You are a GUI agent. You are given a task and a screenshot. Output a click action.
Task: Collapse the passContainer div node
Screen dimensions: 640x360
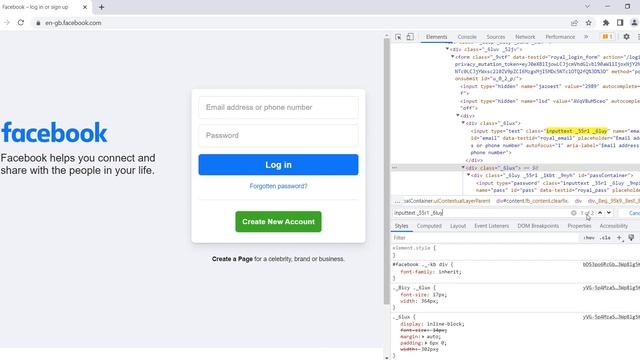[468, 175]
